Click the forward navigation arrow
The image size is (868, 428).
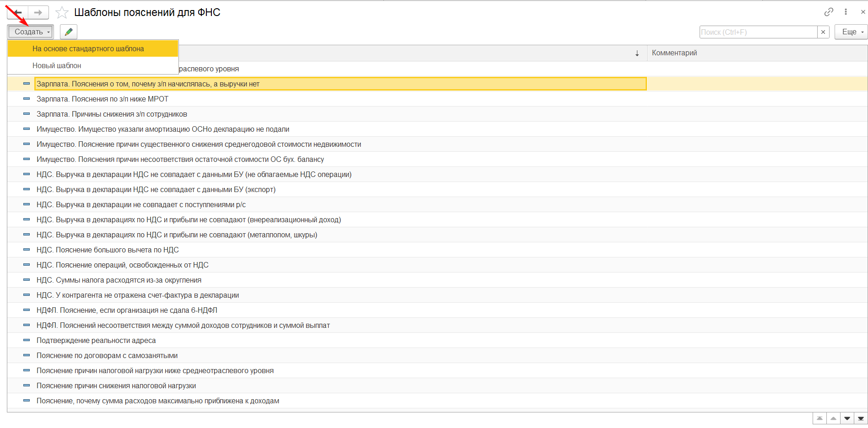point(38,12)
